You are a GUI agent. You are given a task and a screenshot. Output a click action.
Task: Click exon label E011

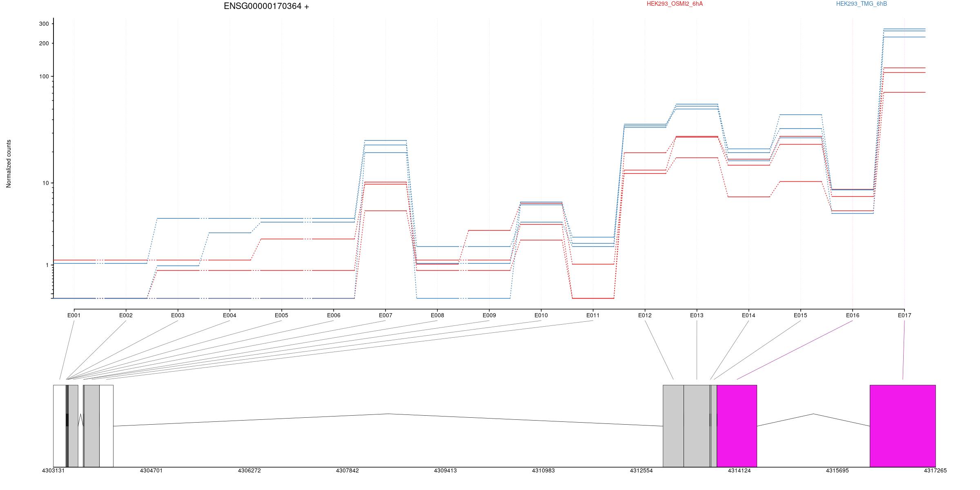(593, 315)
